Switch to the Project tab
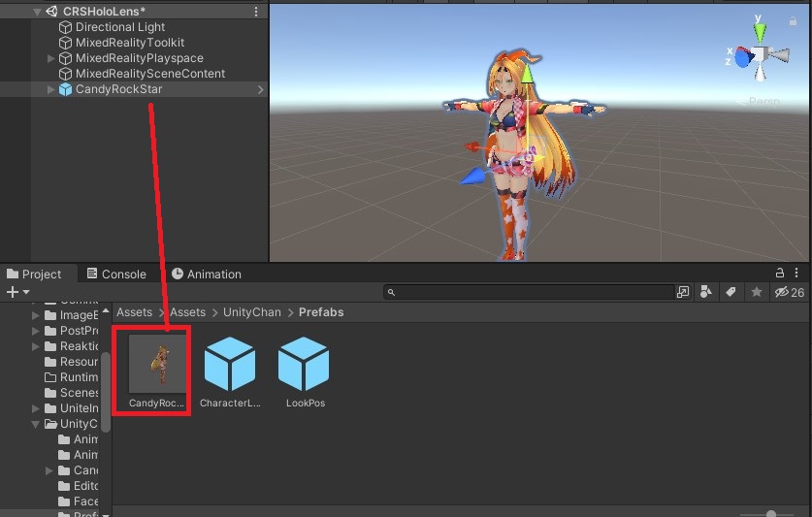The width and height of the screenshot is (812, 517). tap(34, 275)
